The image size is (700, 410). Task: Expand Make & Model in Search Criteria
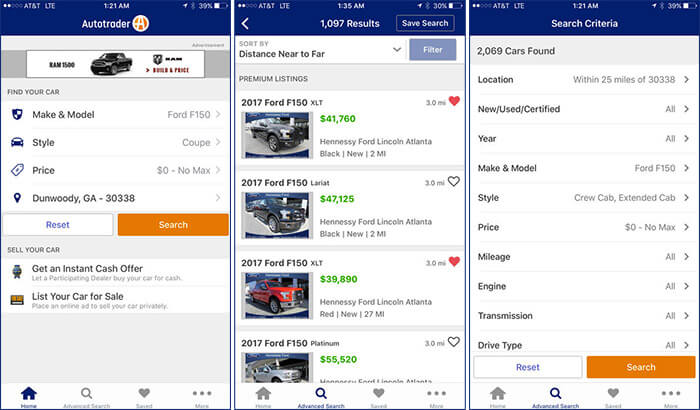point(583,168)
